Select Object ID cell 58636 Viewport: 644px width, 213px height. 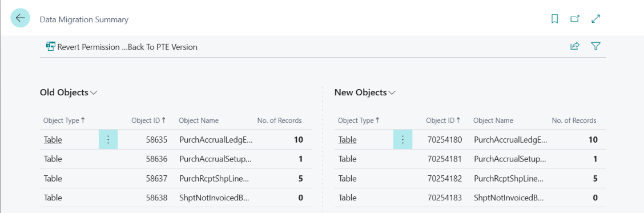pos(156,159)
